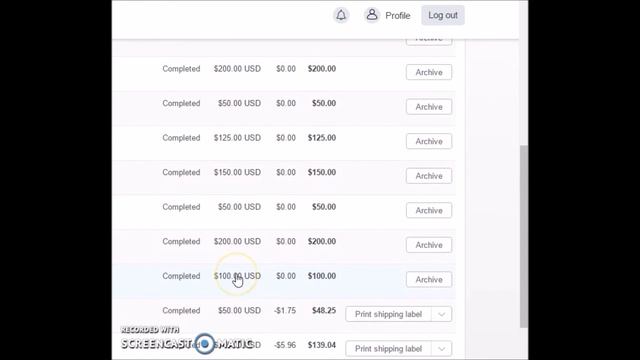640x360 pixels.
Task: Click the $0.00 fee in the $125.00 row
Action: [286, 138]
